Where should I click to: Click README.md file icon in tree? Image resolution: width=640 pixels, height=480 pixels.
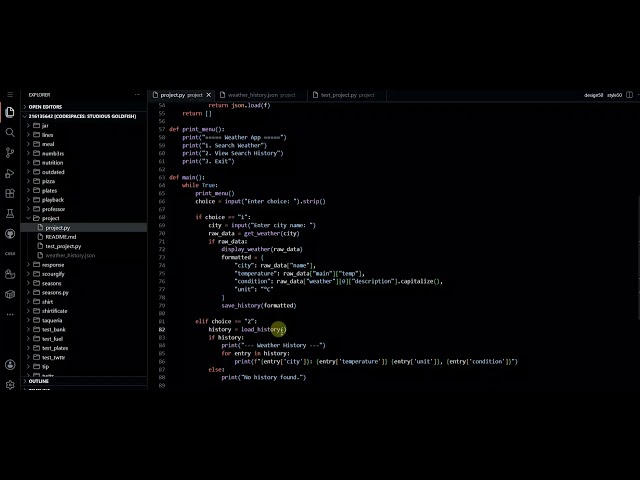point(40,237)
